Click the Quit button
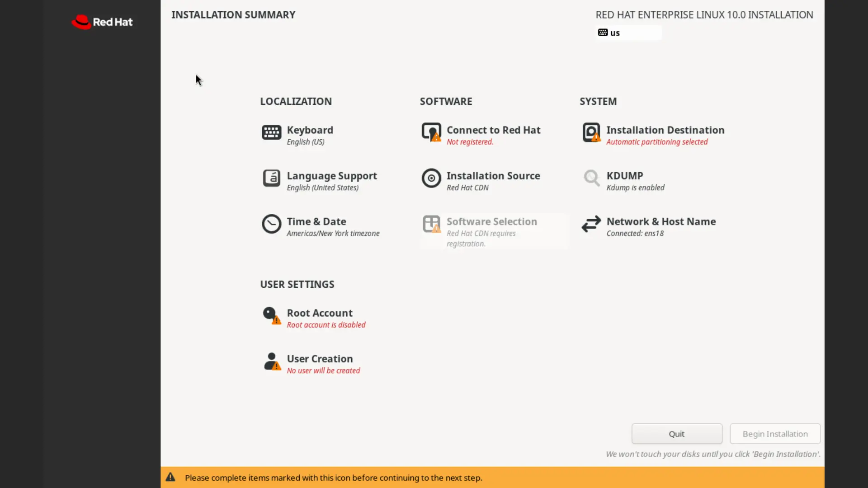The image size is (868, 488). click(x=676, y=433)
